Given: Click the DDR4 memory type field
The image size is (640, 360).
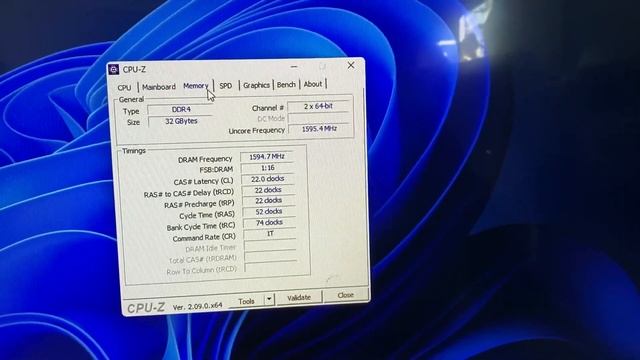Looking at the screenshot, I should [181, 109].
